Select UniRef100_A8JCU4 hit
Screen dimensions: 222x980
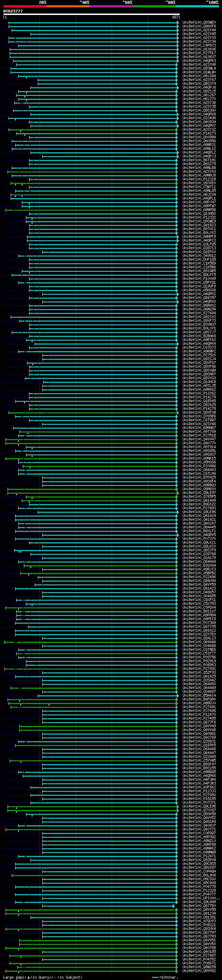[199, 195]
